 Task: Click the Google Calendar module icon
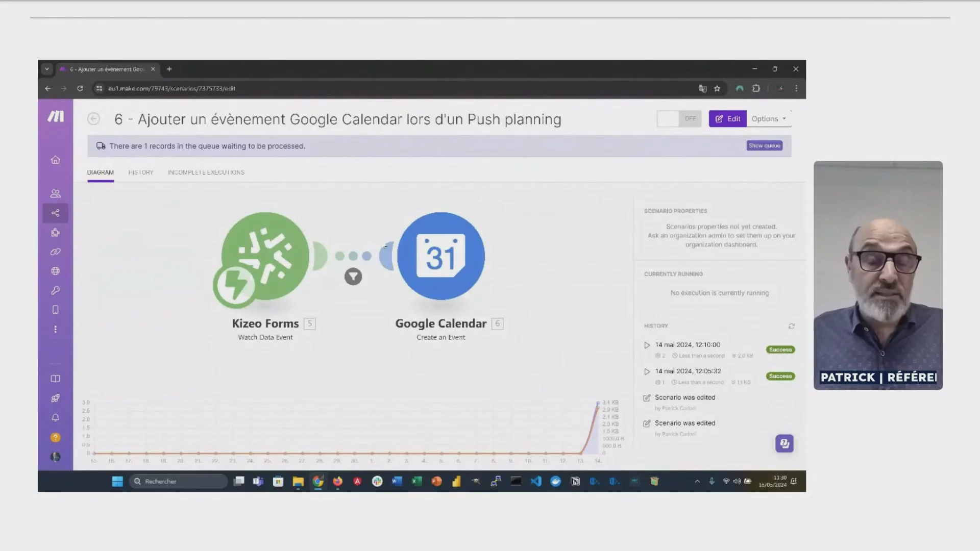pos(440,256)
